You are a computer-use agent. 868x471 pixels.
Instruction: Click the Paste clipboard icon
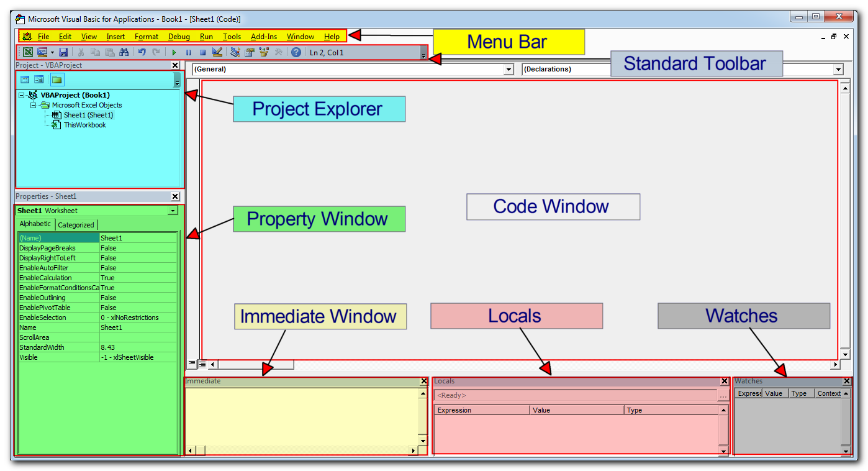(109, 53)
